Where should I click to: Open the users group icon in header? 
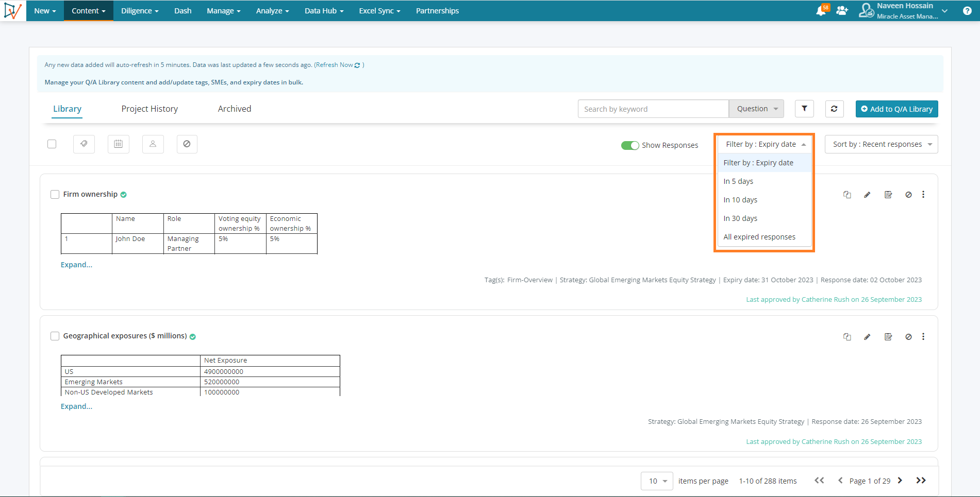pyautogui.click(x=842, y=11)
